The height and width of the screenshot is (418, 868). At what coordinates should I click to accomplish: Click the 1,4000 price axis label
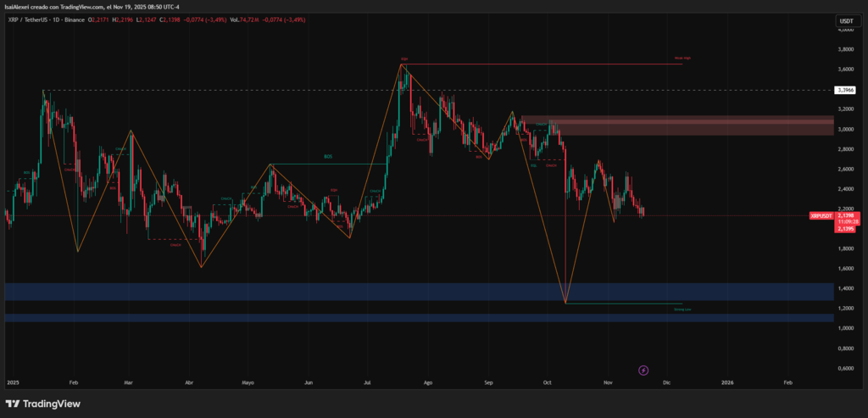click(845, 289)
